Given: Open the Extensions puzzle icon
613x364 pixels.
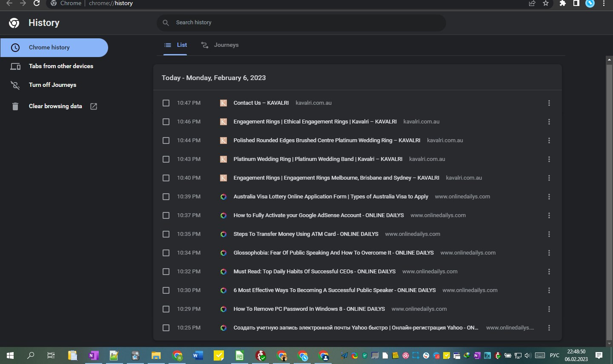Looking at the screenshot, I should 562,3.
